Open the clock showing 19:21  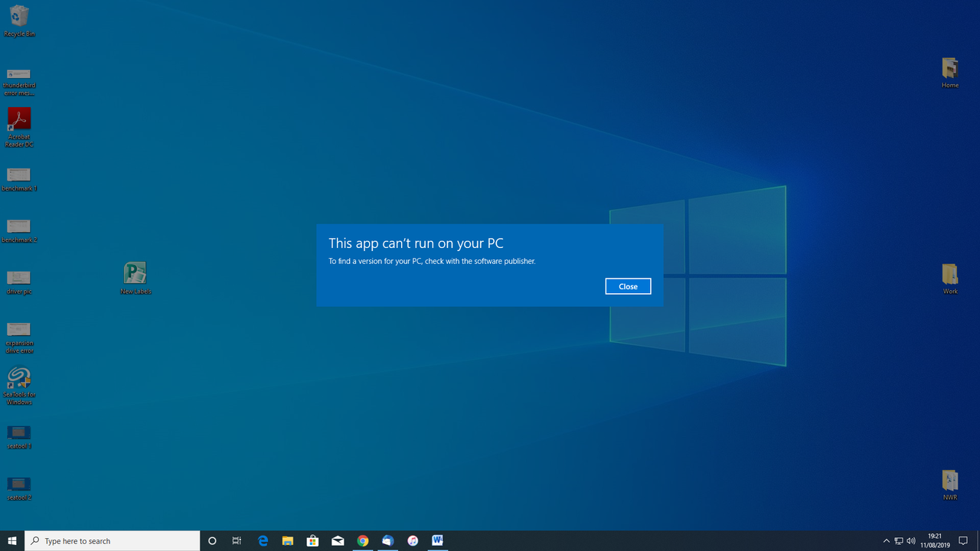point(934,541)
